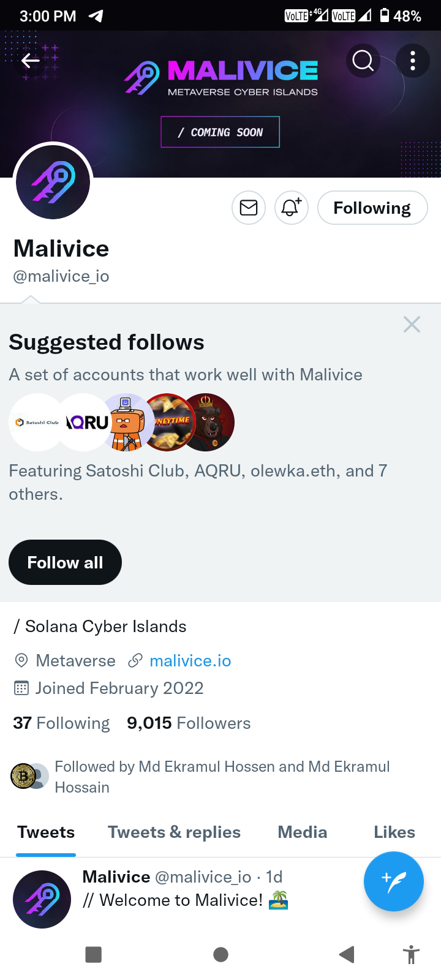Tap Malivice's round profile picture
The width and height of the screenshot is (441, 980).
pos(53,182)
